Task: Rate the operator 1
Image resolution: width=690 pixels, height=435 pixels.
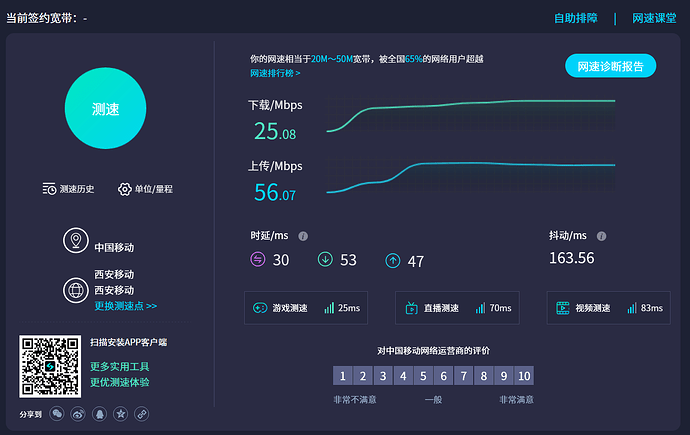Action: click(343, 376)
